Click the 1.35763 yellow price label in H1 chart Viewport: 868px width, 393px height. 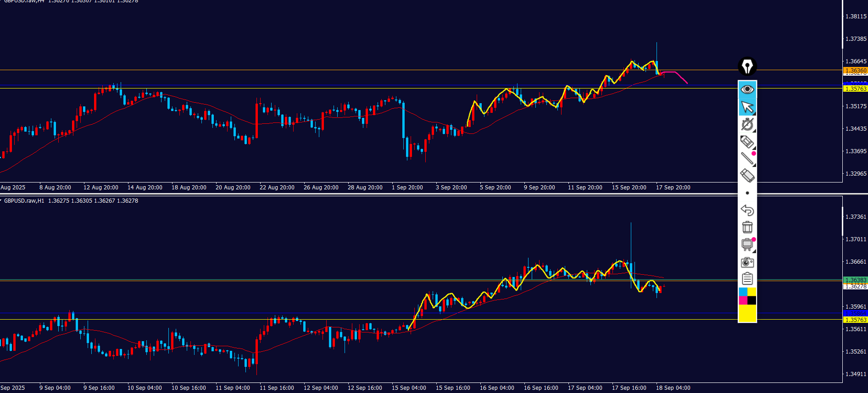[x=856, y=320]
